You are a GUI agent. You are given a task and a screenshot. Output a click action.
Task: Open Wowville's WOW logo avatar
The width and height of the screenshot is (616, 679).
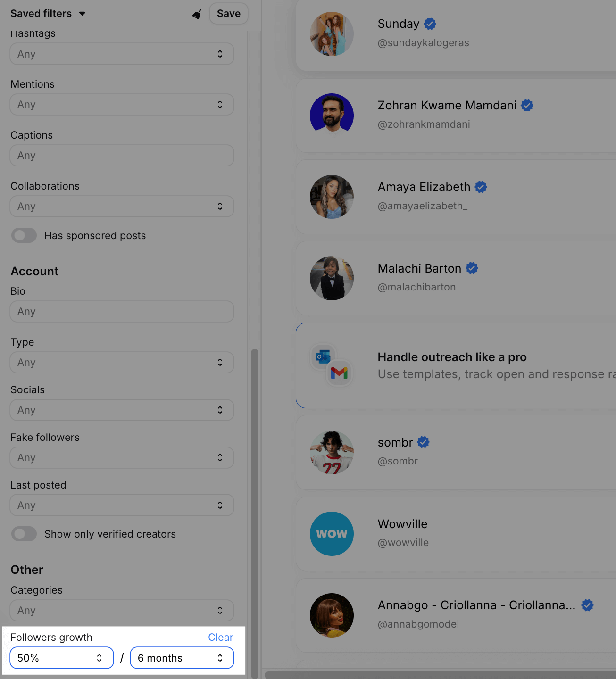[332, 534]
